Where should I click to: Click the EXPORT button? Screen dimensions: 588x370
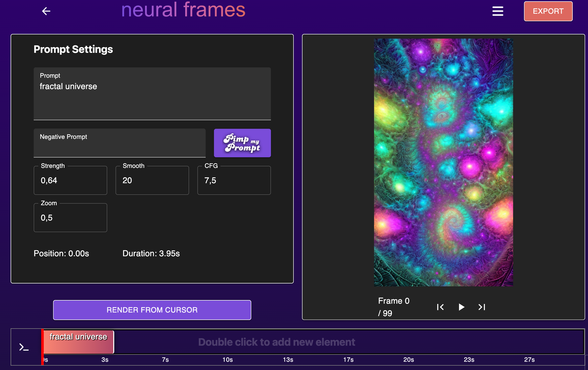click(x=548, y=11)
